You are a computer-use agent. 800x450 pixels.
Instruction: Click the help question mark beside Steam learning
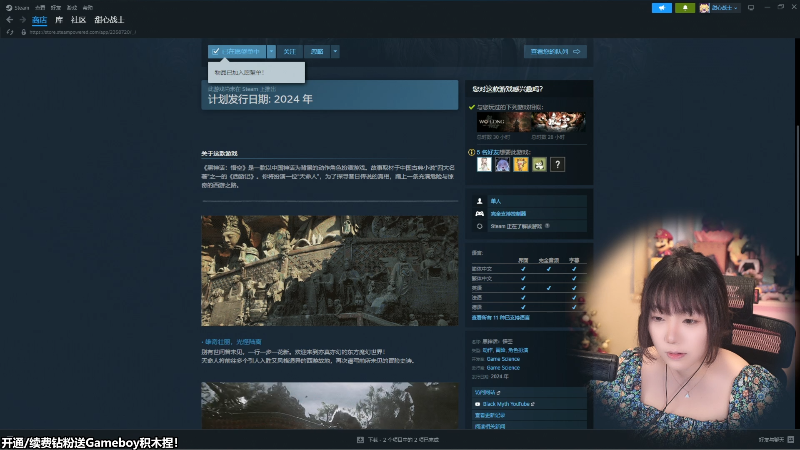[x=547, y=226]
